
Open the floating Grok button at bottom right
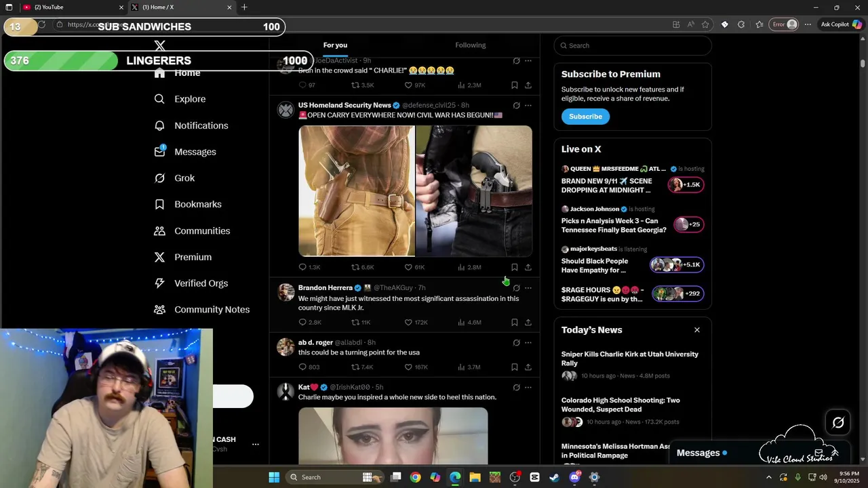(838, 423)
